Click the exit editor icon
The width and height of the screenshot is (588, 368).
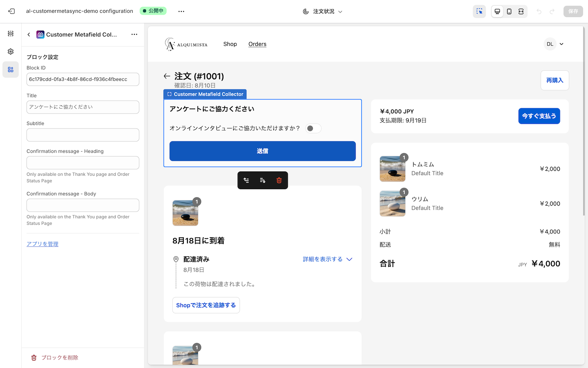click(x=11, y=11)
